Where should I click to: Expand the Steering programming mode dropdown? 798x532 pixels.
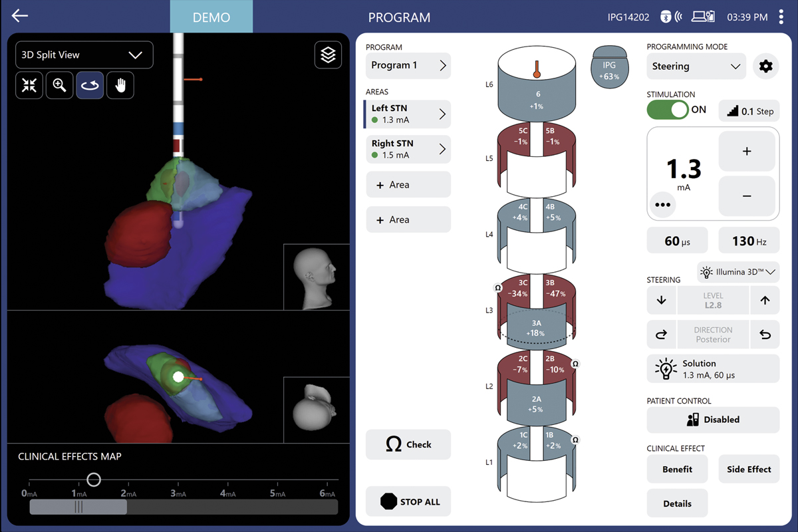click(696, 66)
